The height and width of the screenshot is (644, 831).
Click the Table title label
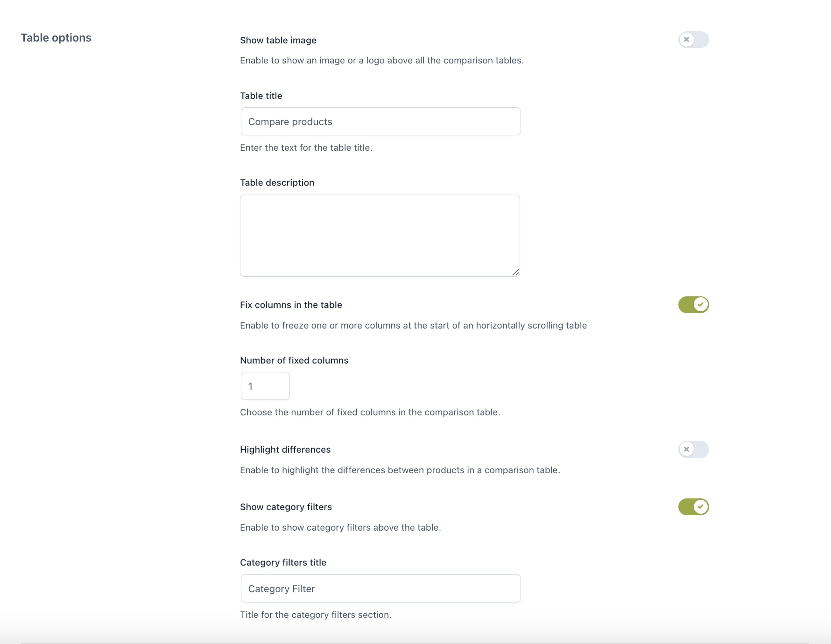[261, 96]
